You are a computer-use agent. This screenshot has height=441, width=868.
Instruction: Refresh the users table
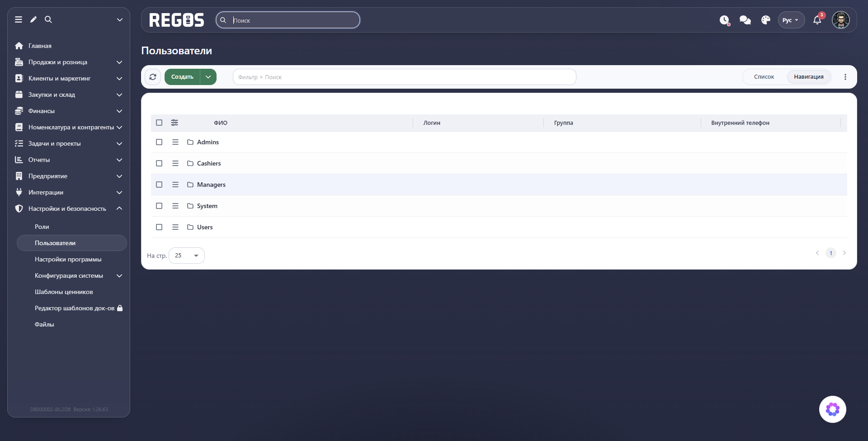pos(153,77)
